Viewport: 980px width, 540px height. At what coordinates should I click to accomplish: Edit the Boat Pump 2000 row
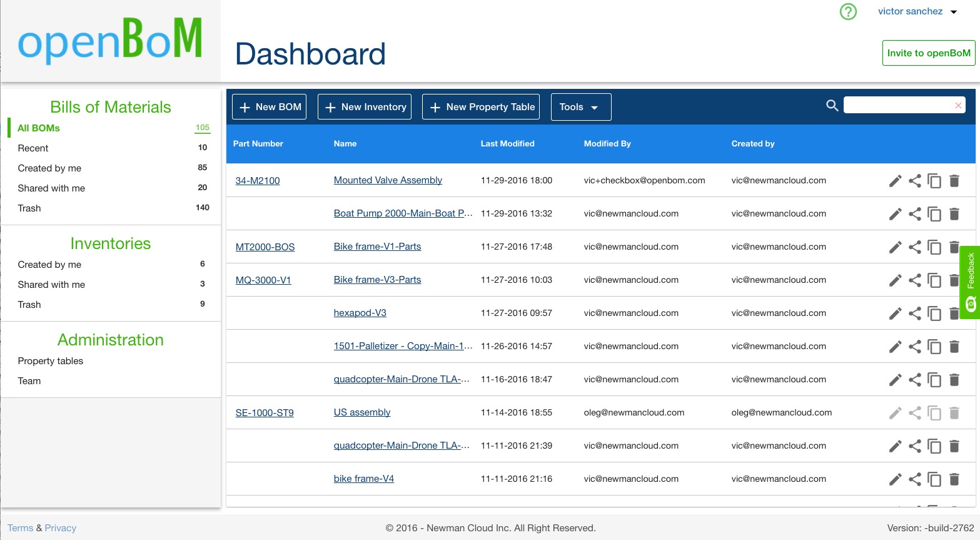tap(895, 214)
